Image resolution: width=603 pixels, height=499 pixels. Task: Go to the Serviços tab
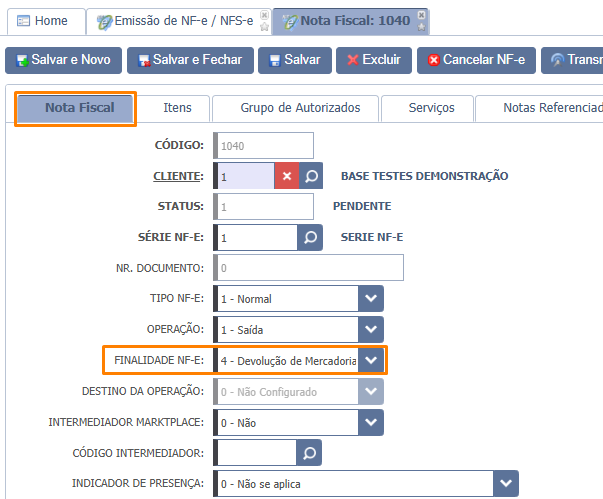coord(431,107)
